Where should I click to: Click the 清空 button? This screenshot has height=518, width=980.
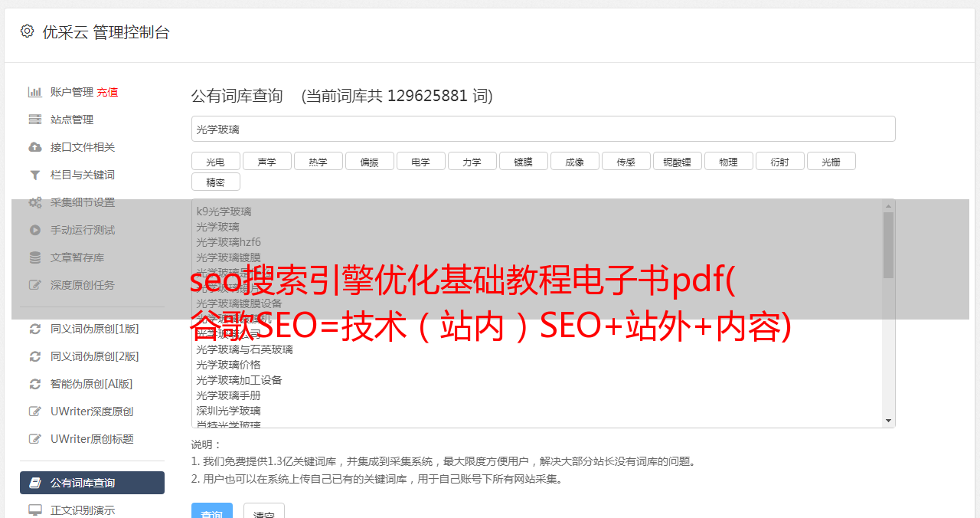(264, 513)
